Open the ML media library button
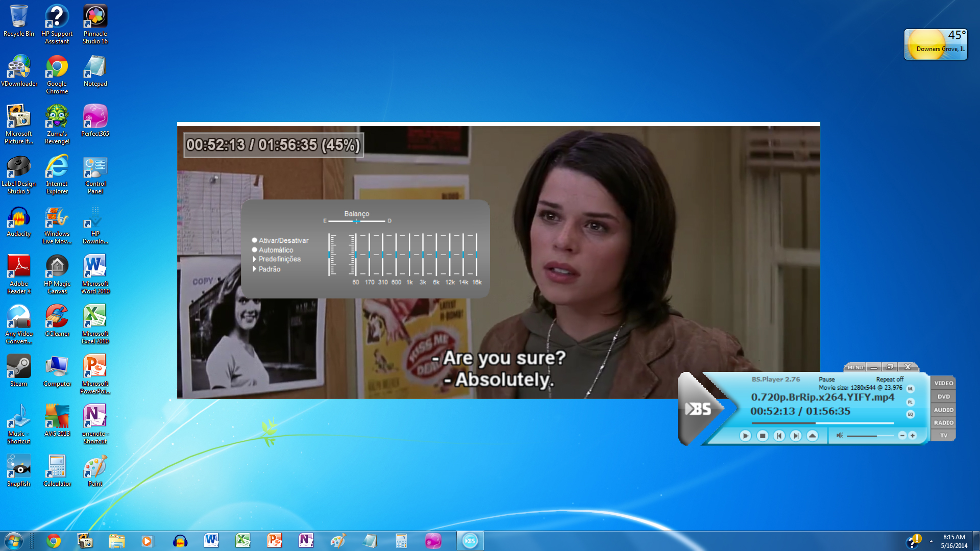This screenshot has height=551, width=980. [910, 389]
